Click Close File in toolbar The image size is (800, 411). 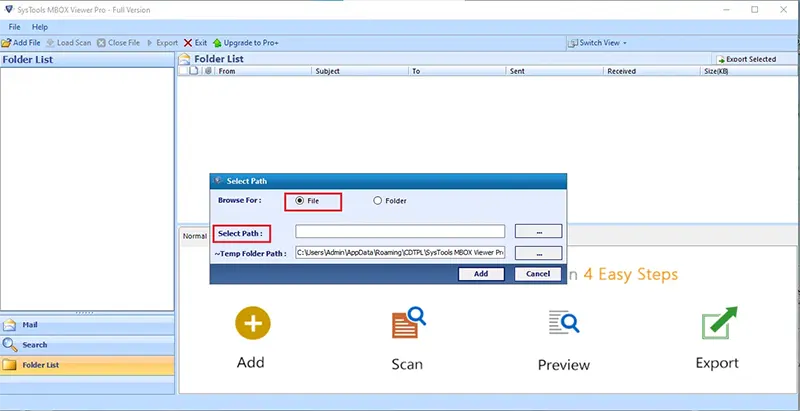click(118, 43)
